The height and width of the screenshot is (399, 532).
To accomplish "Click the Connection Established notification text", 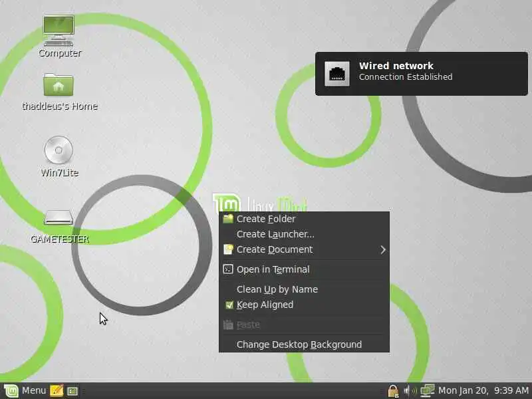I will pyautogui.click(x=406, y=77).
